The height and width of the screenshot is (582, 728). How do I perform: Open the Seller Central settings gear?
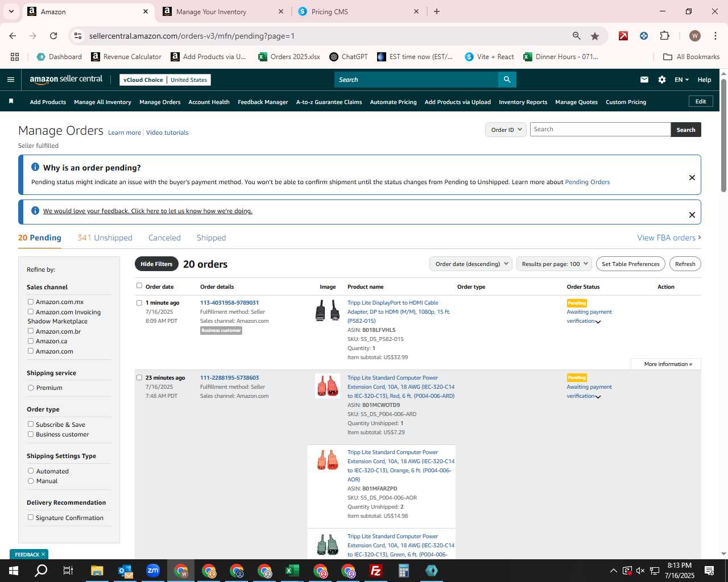662,80
